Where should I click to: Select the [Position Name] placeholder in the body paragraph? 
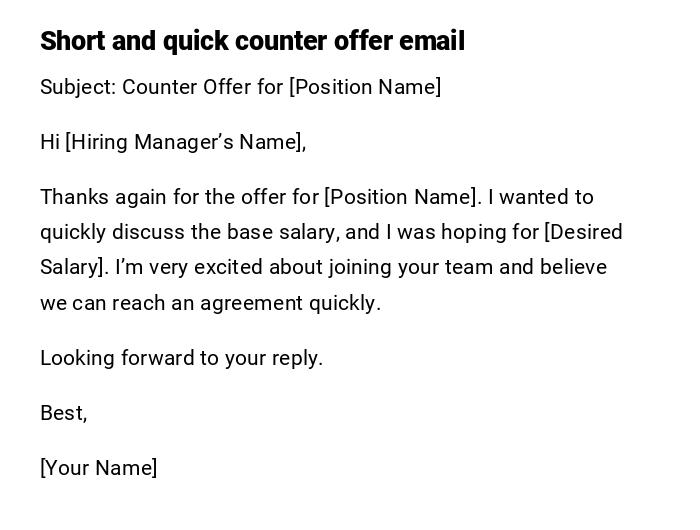coord(402,197)
